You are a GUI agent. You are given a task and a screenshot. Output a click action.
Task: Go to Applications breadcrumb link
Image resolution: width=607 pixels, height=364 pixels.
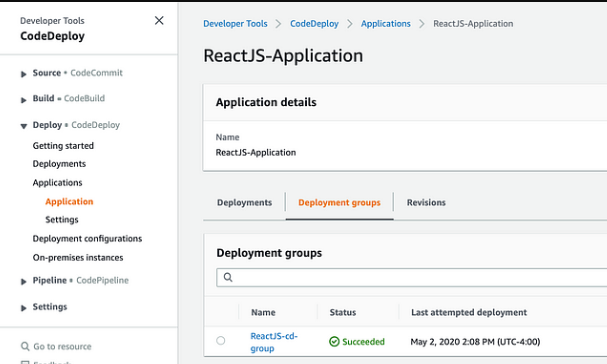(386, 24)
